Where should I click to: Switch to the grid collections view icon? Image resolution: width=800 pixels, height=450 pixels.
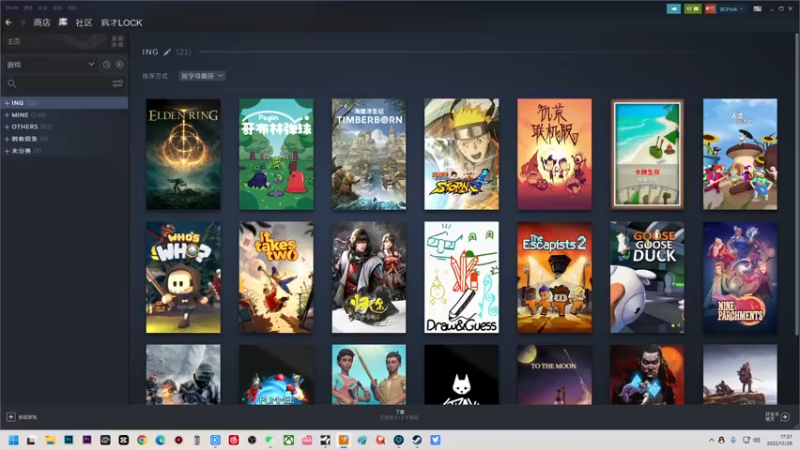pyautogui.click(x=117, y=41)
